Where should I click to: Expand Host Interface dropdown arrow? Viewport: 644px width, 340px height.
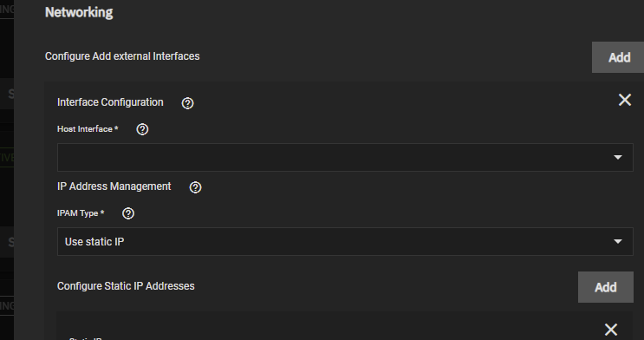[618, 158]
